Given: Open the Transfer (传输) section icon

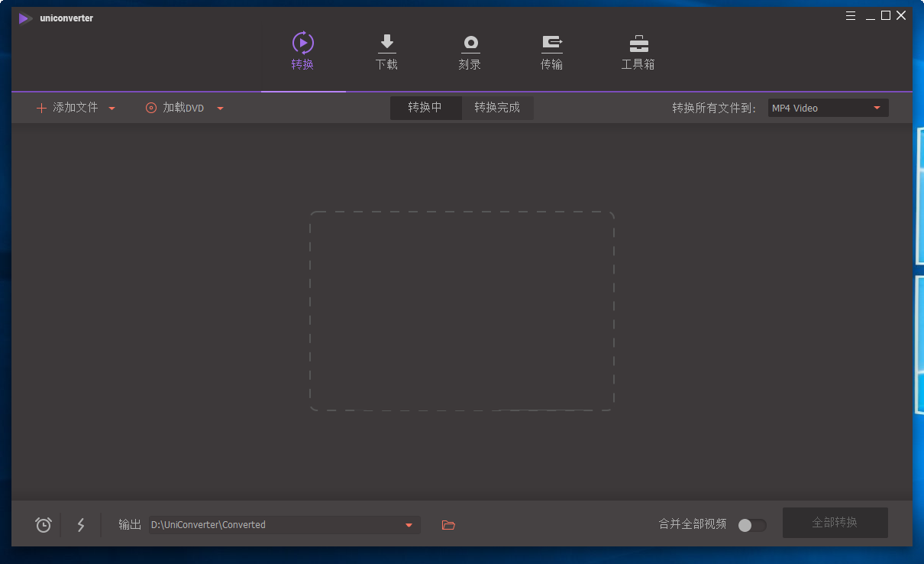Looking at the screenshot, I should [551, 44].
